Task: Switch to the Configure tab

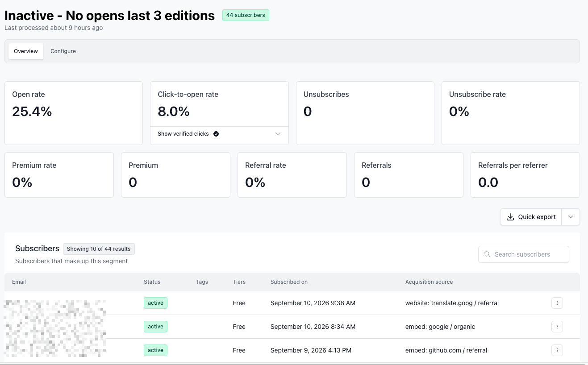Action: [x=63, y=51]
